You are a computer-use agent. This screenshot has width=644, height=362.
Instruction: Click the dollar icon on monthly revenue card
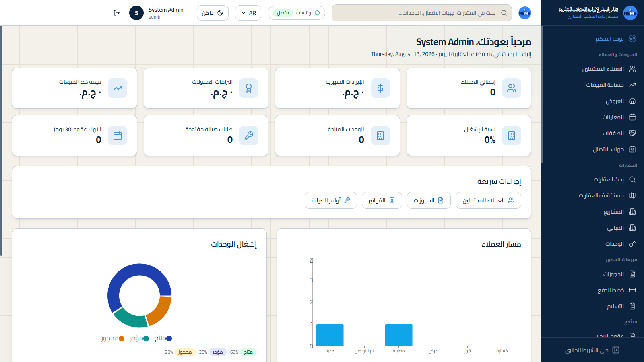(380, 88)
